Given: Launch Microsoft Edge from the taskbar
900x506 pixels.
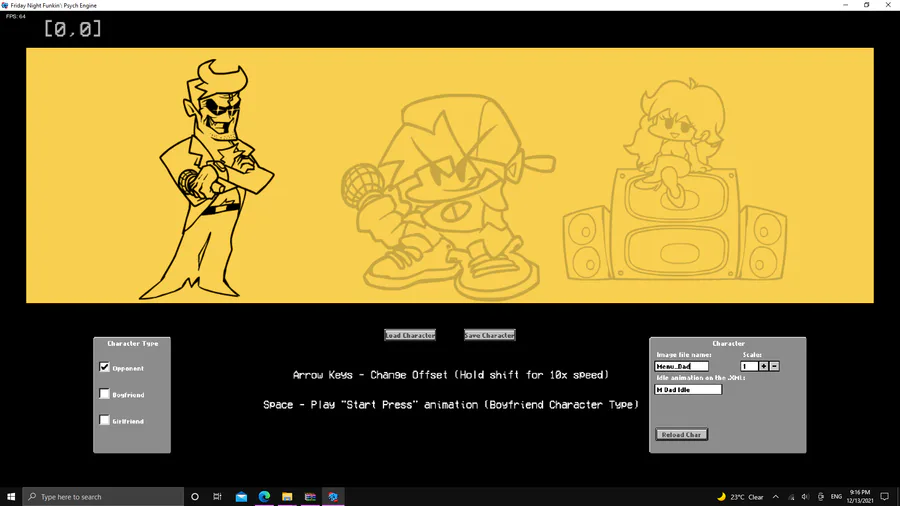Looking at the screenshot, I should click(264, 497).
